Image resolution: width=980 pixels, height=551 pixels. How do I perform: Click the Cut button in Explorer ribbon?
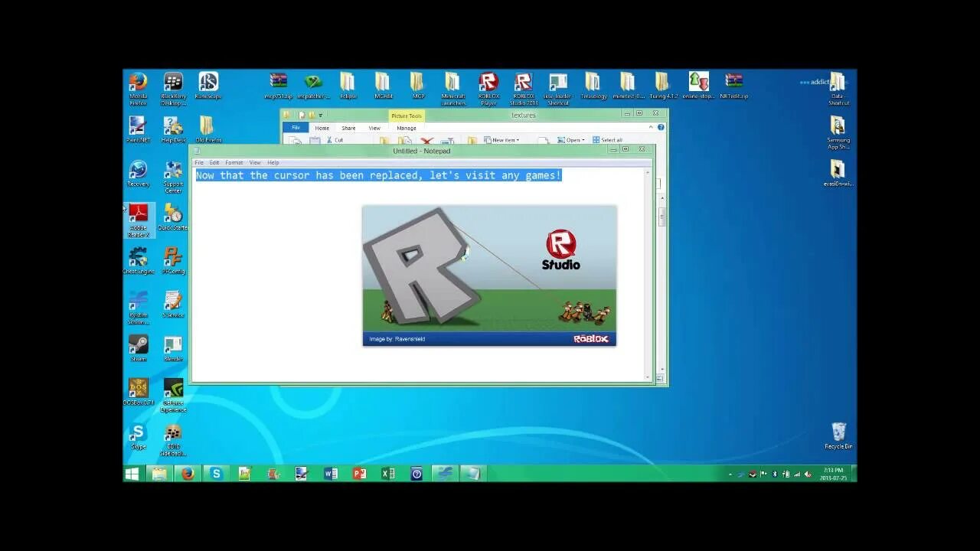pos(335,140)
